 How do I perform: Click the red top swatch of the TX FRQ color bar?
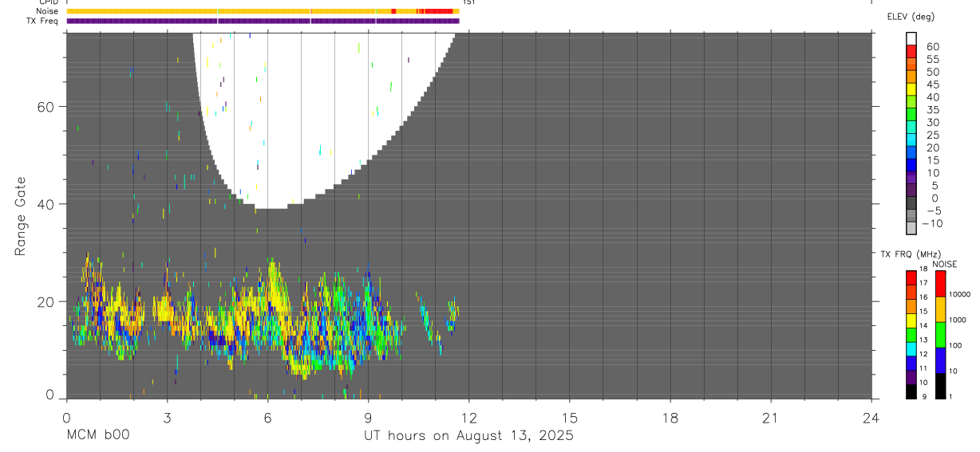tap(911, 277)
